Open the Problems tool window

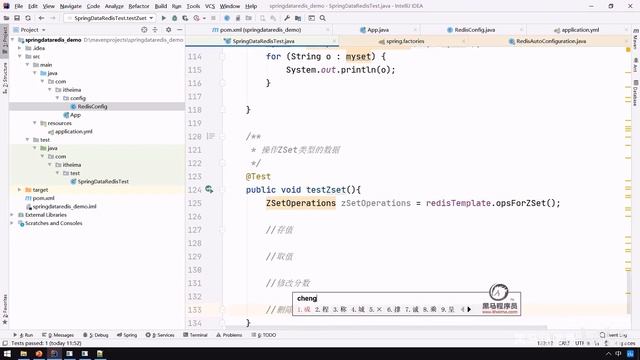[229, 335]
